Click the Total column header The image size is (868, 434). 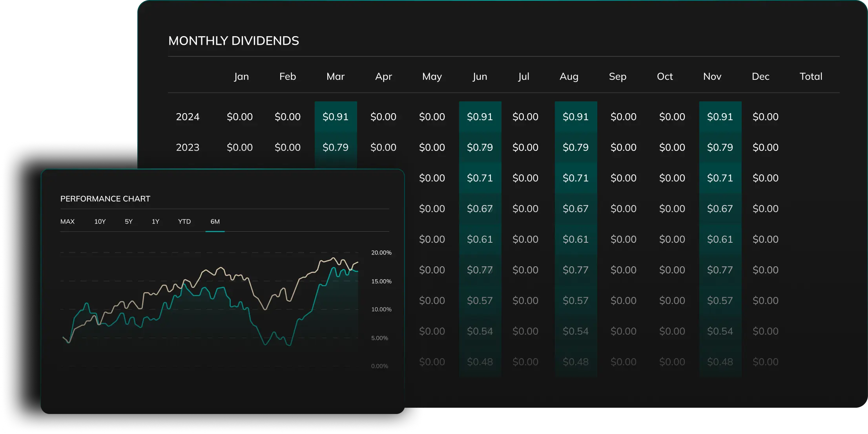(x=811, y=77)
